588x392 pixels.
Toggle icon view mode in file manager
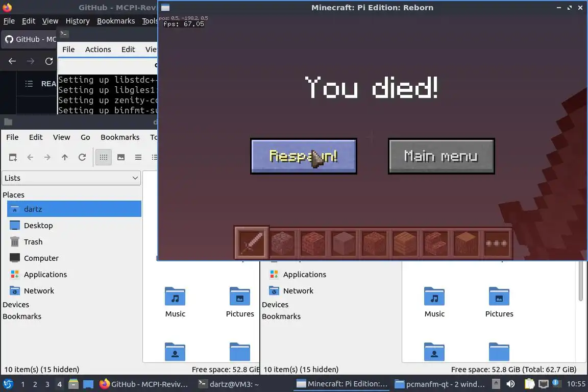[x=104, y=157]
